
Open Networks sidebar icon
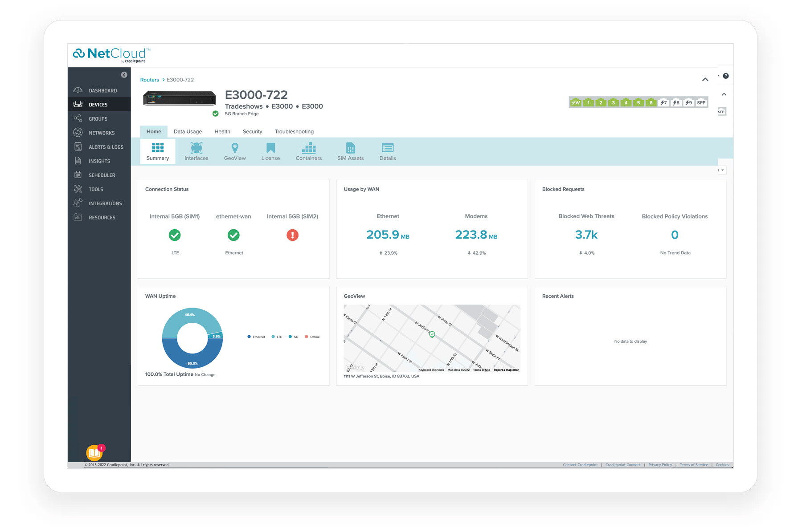pos(78,133)
